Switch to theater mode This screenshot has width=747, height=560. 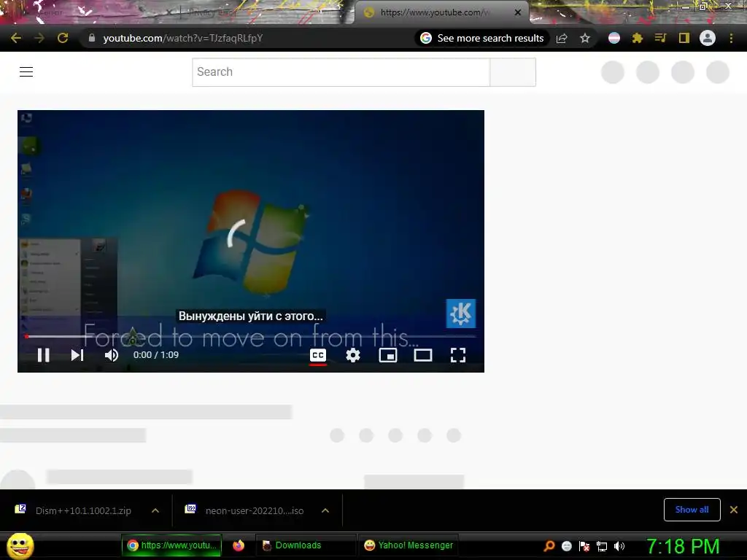pos(423,355)
